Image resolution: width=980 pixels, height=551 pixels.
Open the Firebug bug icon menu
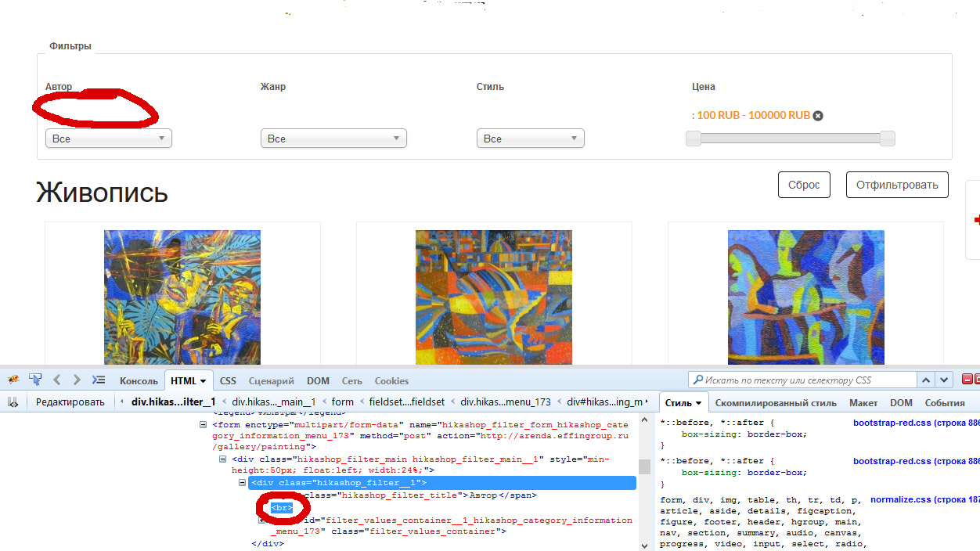(x=13, y=380)
